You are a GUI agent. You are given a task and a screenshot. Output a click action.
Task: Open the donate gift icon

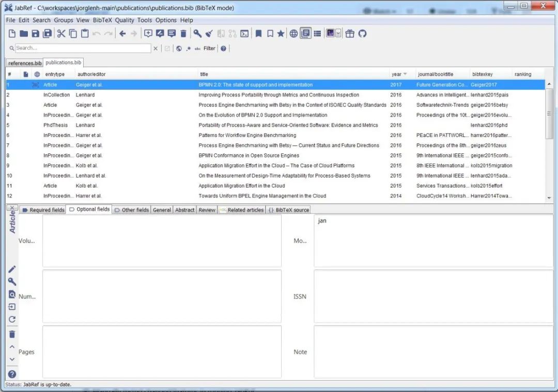pyautogui.click(x=350, y=34)
